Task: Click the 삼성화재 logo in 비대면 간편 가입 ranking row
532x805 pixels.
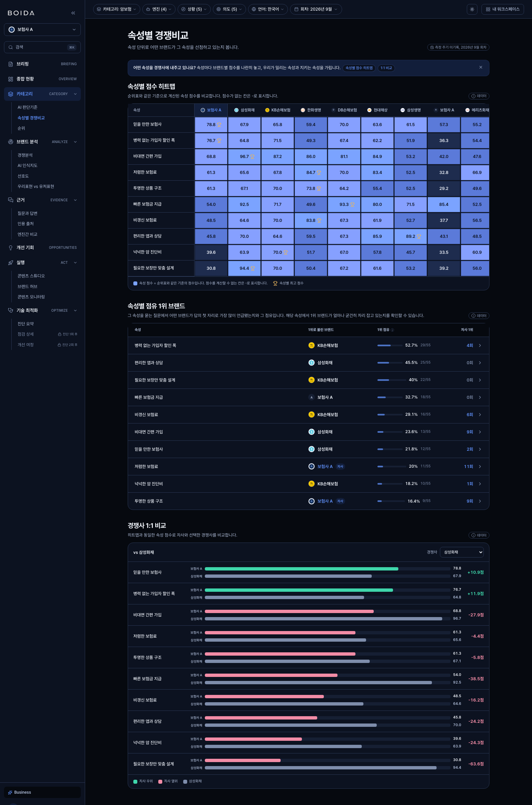Action: [x=312, y=432]
